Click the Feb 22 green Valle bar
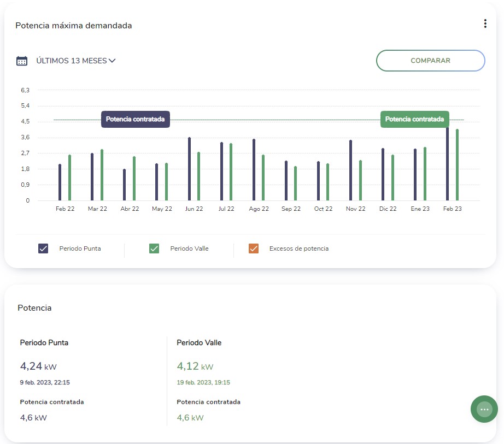 point(69,177)
